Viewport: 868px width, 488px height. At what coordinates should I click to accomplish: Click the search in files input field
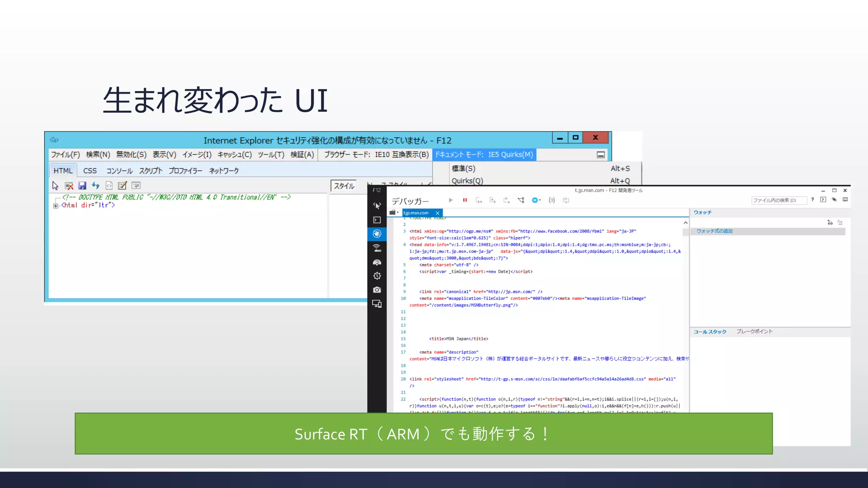point(779,200)
